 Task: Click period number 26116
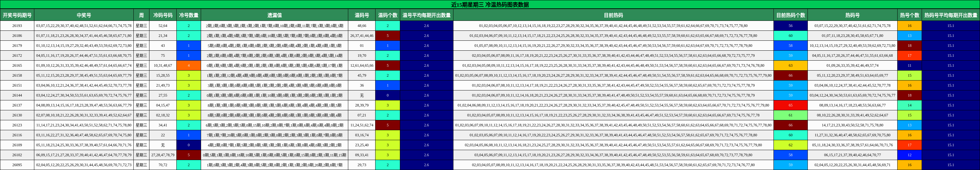pos(17,135)
